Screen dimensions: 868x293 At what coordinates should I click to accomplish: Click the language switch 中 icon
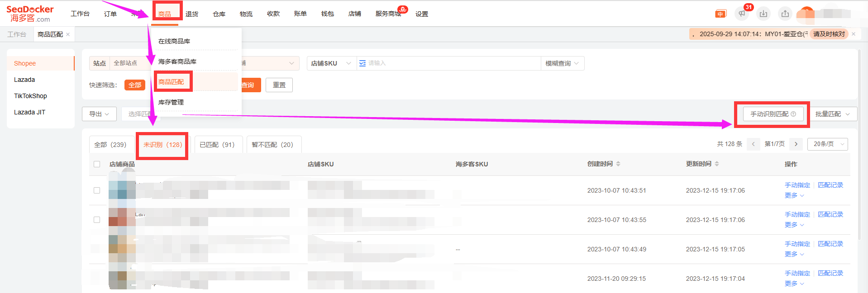point(720,14)
